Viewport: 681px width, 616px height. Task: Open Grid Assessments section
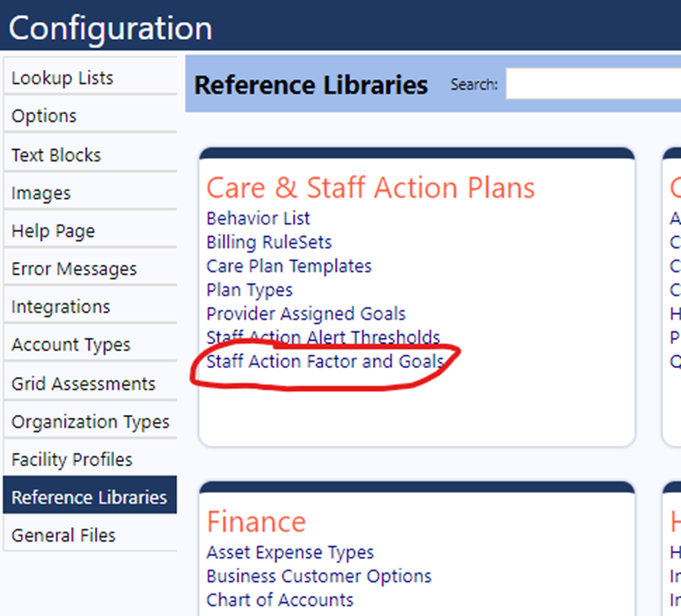[x=90, y=383]
